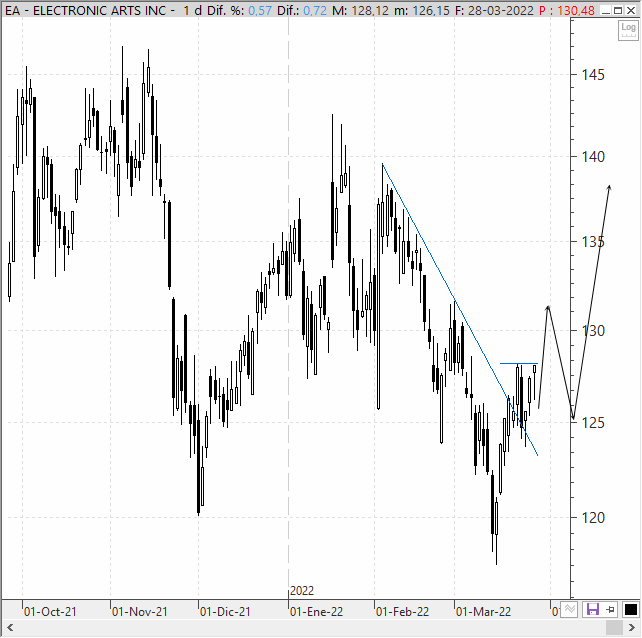
Task: Click the 130 price axis label
Action: [592, 330]
